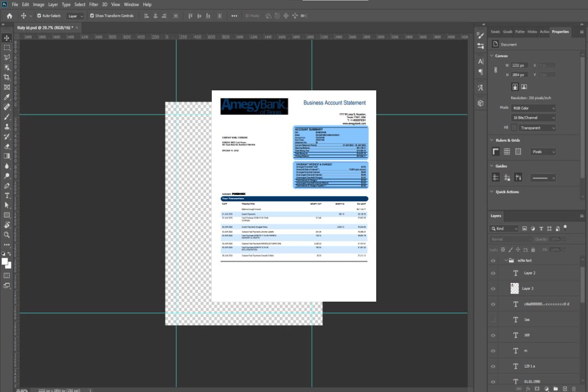Select the Rectangle shape tool
The height and width of the screenshot is (392, 588).
click(7, 215)
